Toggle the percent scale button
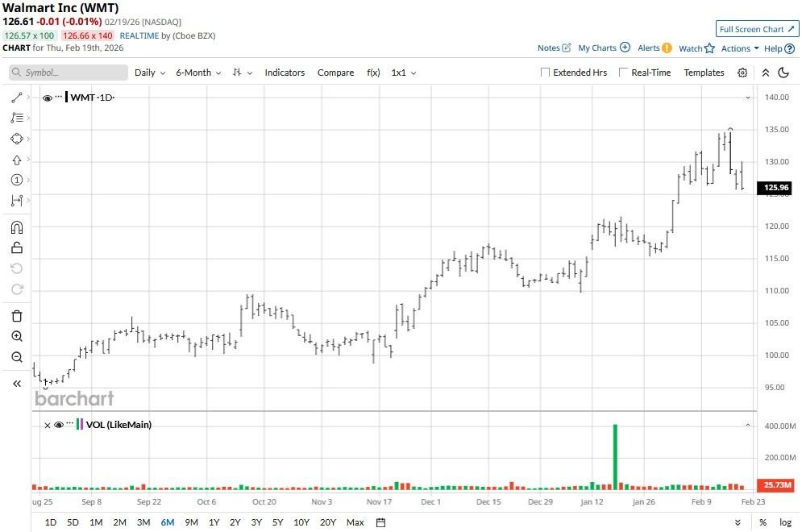Viewport: 802px width, 532px height. tap(763, 522)
